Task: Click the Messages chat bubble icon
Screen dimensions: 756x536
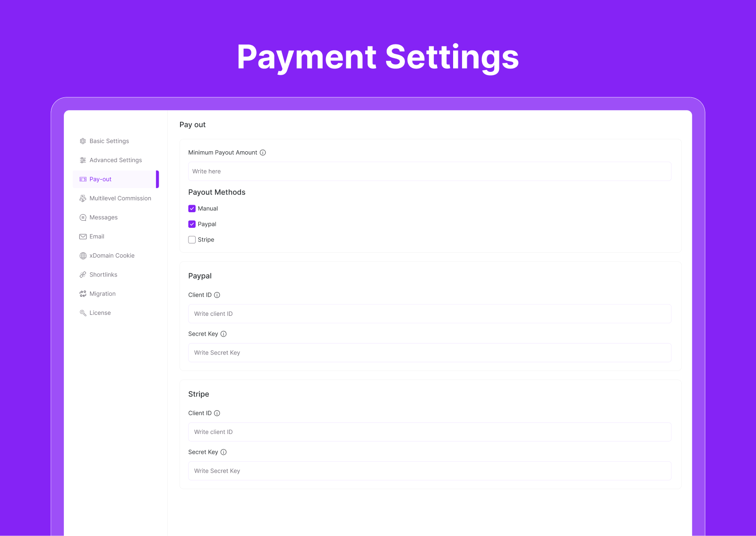Action: pyautogui.click(x=83, y=217)
